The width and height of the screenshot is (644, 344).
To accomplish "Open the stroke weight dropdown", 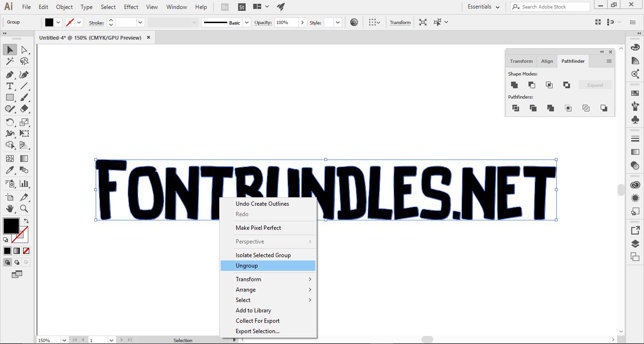I will [140, 22].
